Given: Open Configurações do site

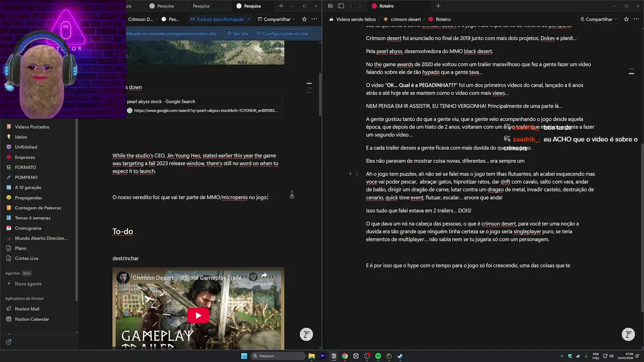Looking at the screenshot, I should 282,33.
